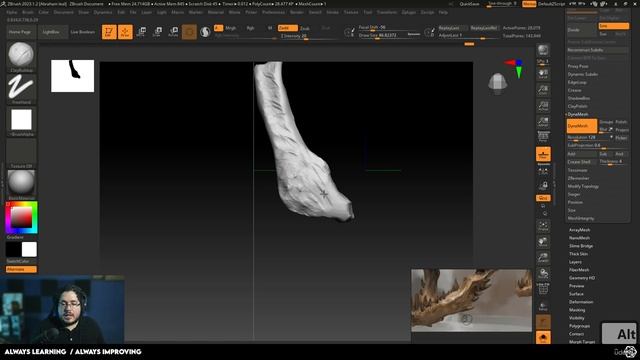Image resolution: width=640 pixels, height=360 pixels.
Task: Select the Rotate transform icon in top shelf
Action: (x=173, y=32)
